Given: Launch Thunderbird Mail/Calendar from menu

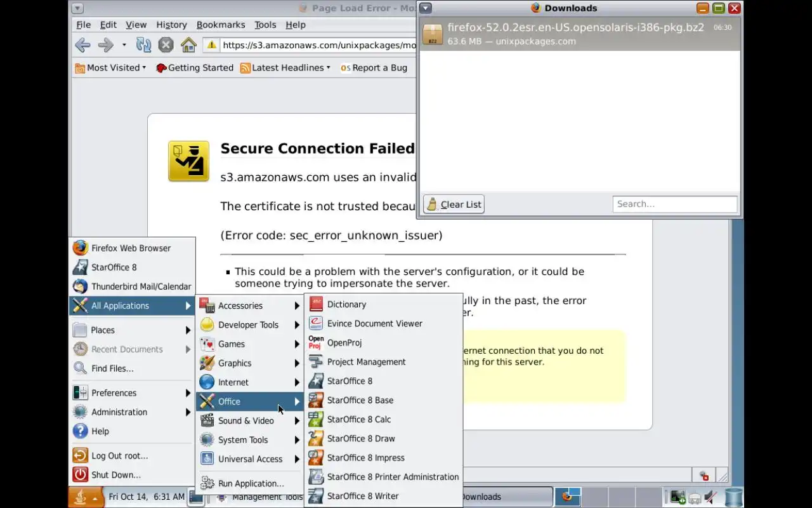Looking at the screenshot, I should pos(132,286).
